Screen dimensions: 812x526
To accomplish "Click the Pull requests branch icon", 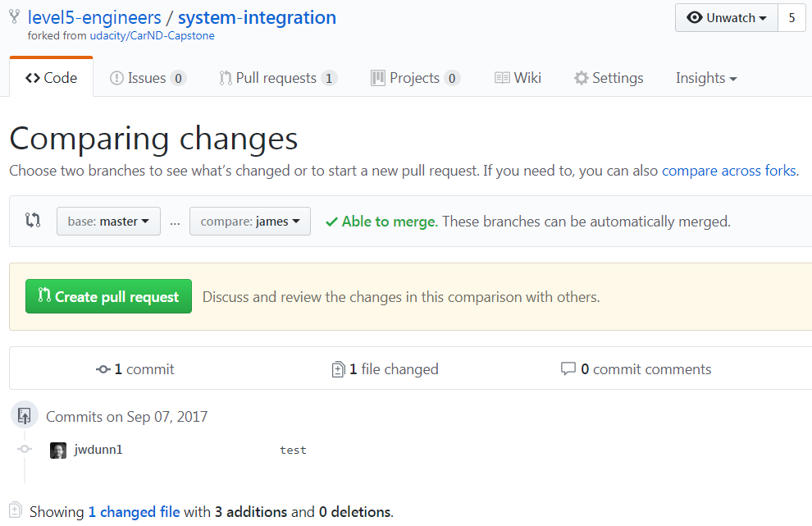I will [226, 78].
